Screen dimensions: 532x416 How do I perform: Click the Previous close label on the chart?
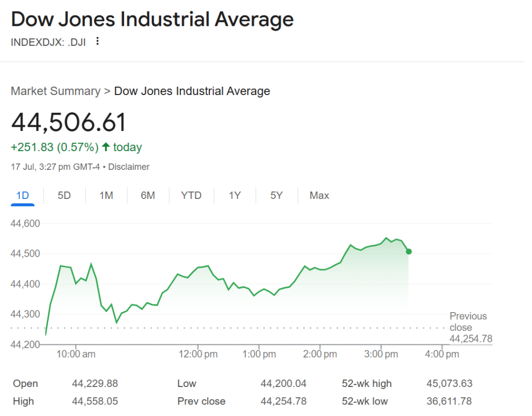[468, 321]
